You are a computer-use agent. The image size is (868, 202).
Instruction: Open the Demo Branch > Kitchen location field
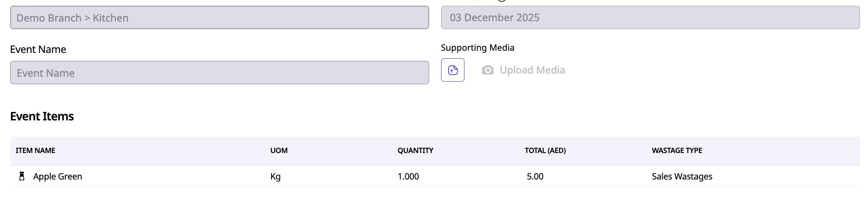[219, 18]
